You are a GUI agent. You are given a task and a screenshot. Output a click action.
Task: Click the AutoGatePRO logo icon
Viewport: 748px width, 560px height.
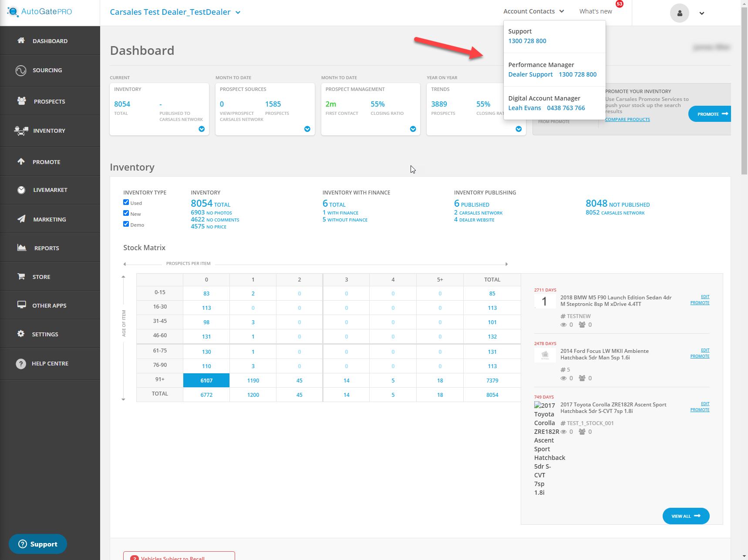(13, 12)
